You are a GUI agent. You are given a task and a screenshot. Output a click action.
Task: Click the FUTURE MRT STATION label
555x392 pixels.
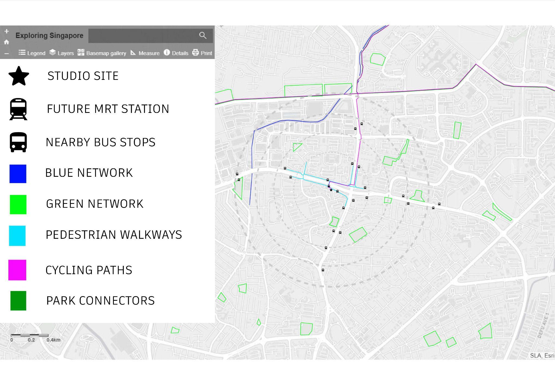[x=108, y=109]
